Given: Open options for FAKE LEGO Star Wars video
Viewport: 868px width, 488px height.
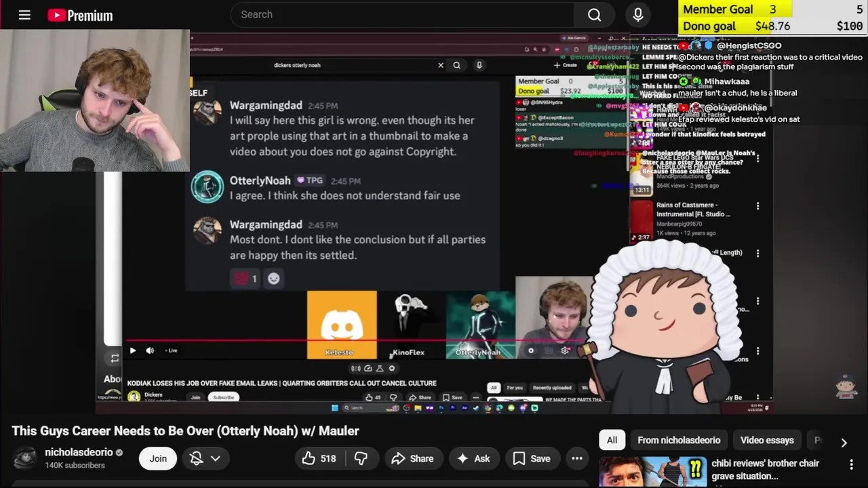Looking at the screenshot, I should [757, 158].
